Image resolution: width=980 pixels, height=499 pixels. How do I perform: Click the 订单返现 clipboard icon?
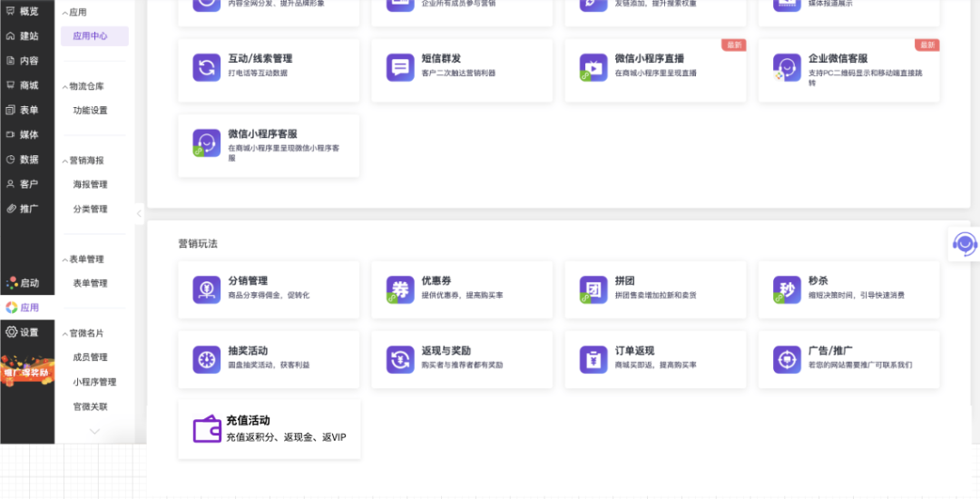coord(593,358)
